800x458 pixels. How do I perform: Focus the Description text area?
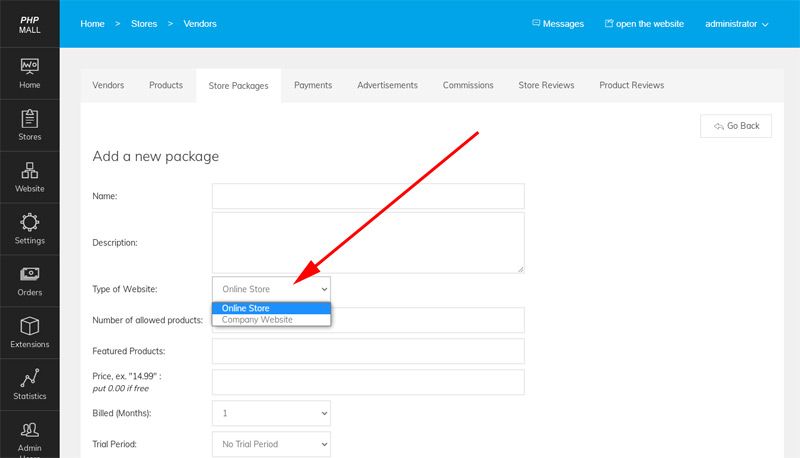point(368,242)
